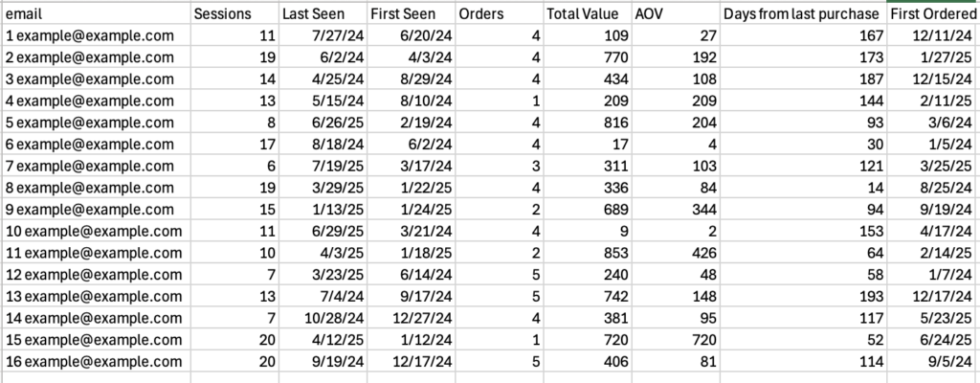Screen dimensions: 980x383
Task: Click the Last Seen header cell
Action: point(323,13)
